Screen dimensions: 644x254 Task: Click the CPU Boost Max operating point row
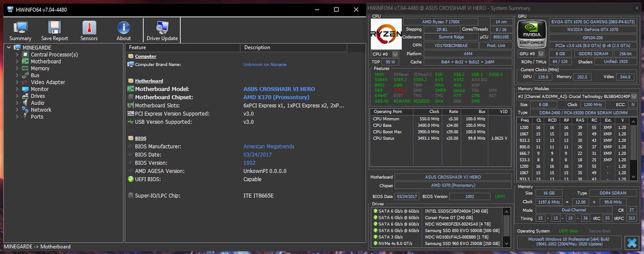click(440, 132)
